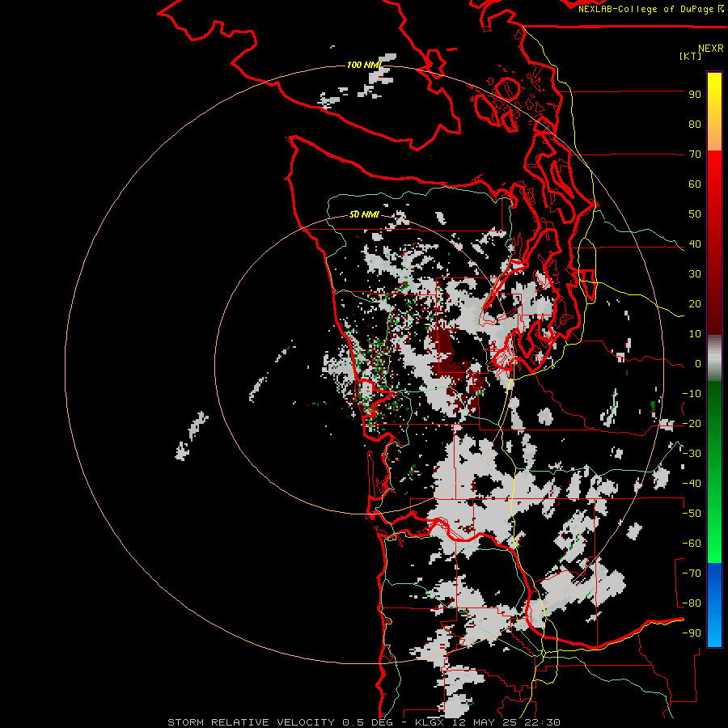Click the -40 value on the velocity scale
The image size is (728, 728).
pos(692,484)
